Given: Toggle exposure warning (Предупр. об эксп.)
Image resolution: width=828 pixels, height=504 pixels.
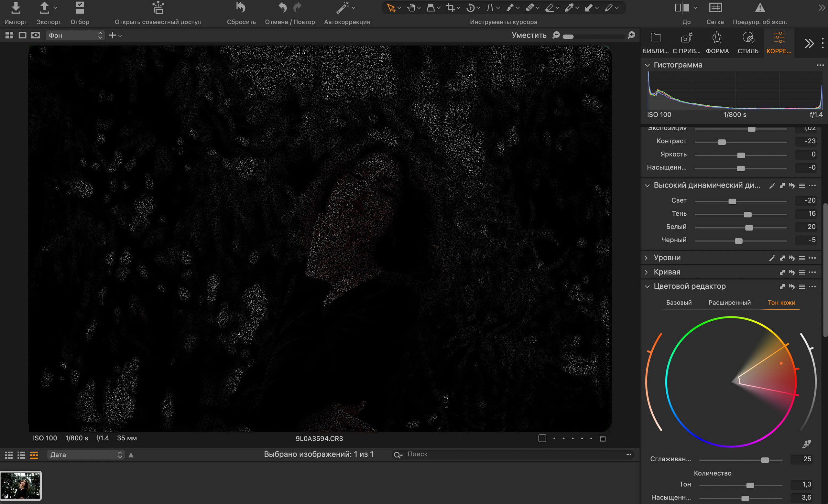Looking at the screenshot, I should pyautogui.click(x=760, y=8).
